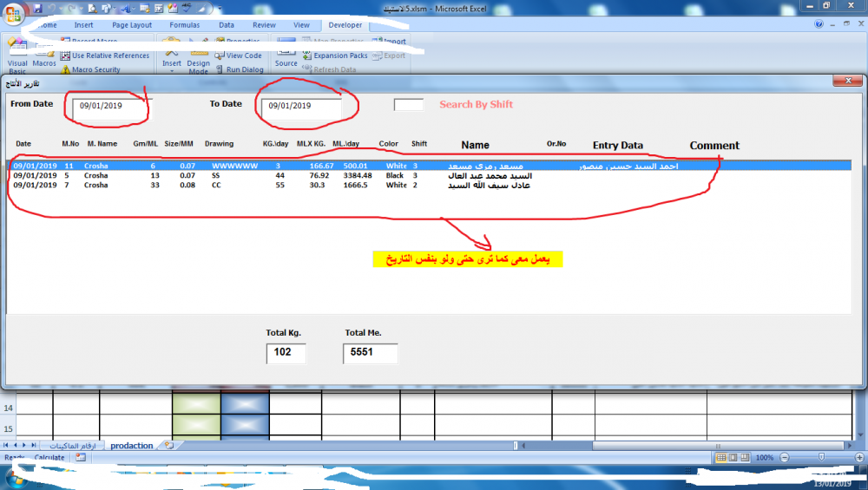Open the Review tab
The width and height of the screenshot is (868, 490).
pyautogui.click(x=264, y=25)
